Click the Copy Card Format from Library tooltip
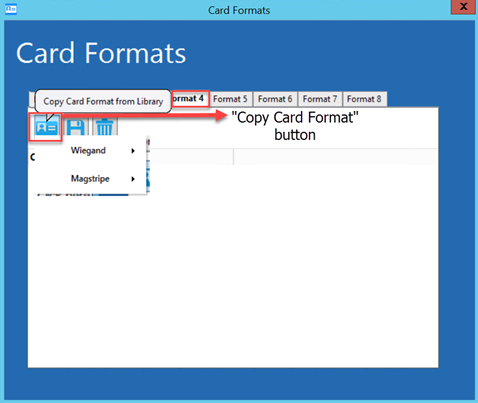478x403 pixels. [x=103, y=101]
